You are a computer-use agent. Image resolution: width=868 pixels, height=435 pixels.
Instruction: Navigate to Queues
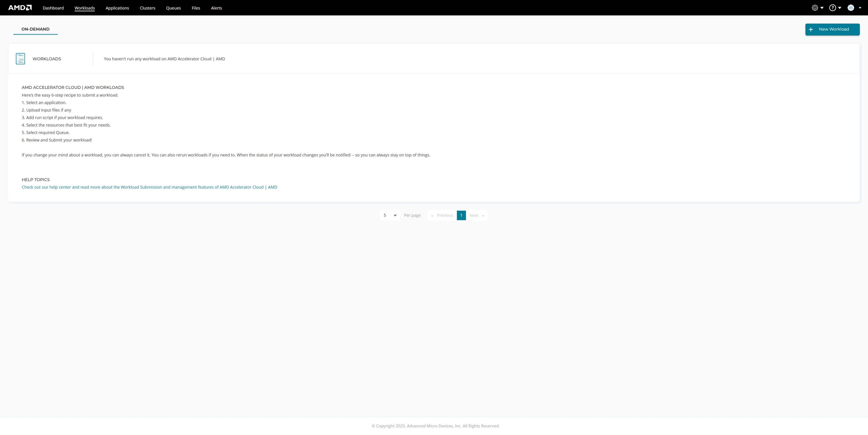point(174,8)
